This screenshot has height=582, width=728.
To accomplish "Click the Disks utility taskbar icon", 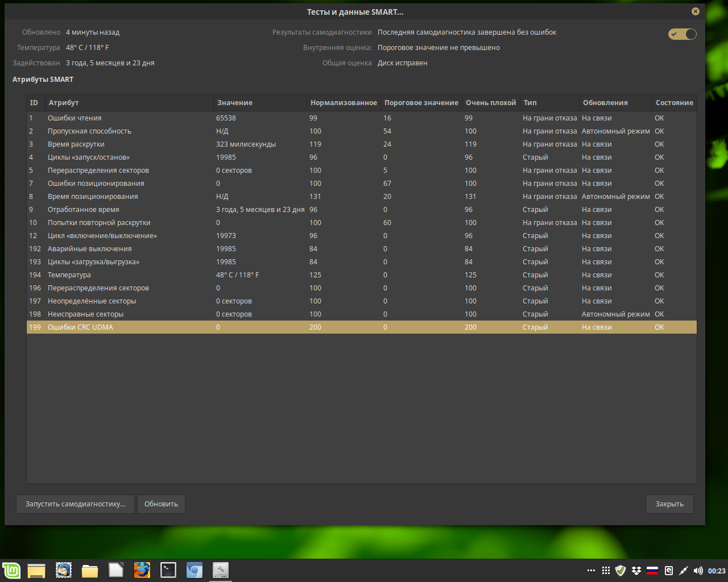I will [221, 570].
